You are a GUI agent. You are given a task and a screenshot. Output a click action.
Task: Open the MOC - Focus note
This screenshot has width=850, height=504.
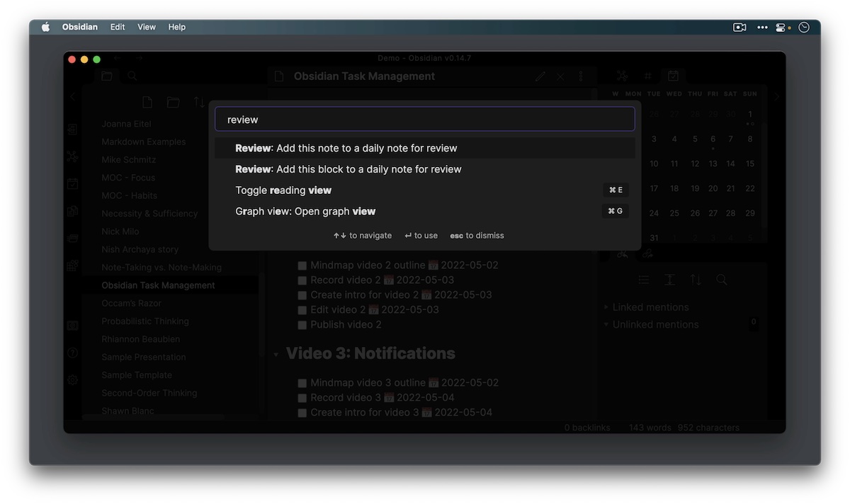pos(128,178)
